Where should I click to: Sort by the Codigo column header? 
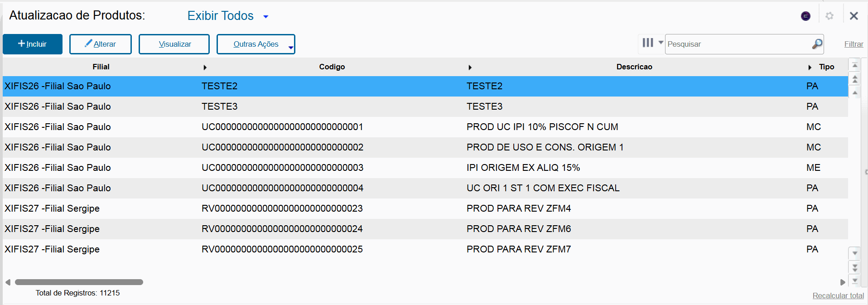332,67
